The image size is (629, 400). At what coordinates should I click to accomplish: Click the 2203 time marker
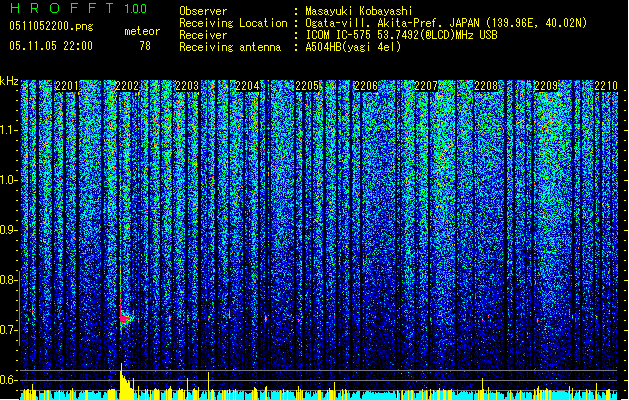pyautogui.click(x=187, y=86)
